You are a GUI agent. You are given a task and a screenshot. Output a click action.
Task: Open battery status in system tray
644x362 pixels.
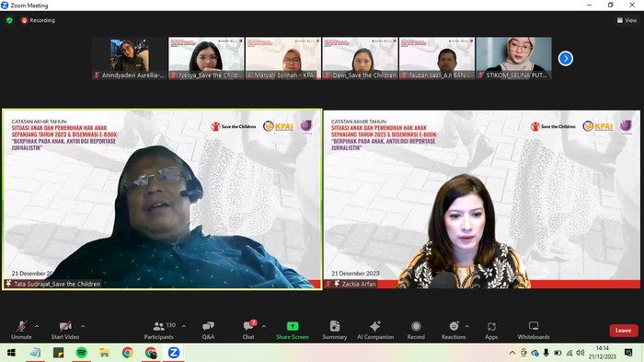pos(558,353)
